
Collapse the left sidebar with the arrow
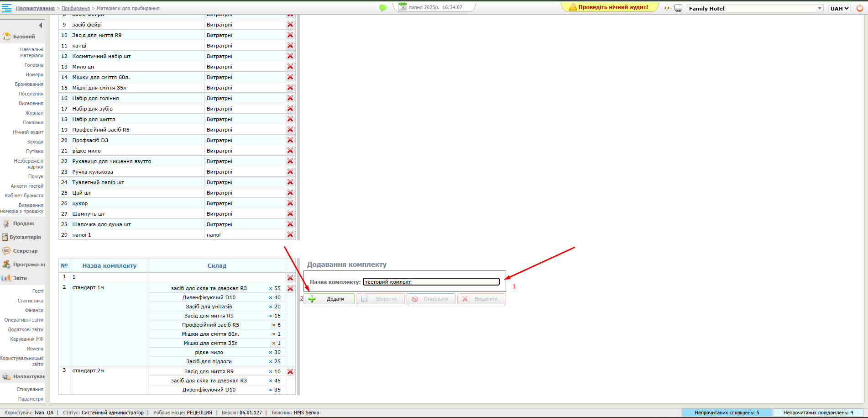(x=41, y=26)
